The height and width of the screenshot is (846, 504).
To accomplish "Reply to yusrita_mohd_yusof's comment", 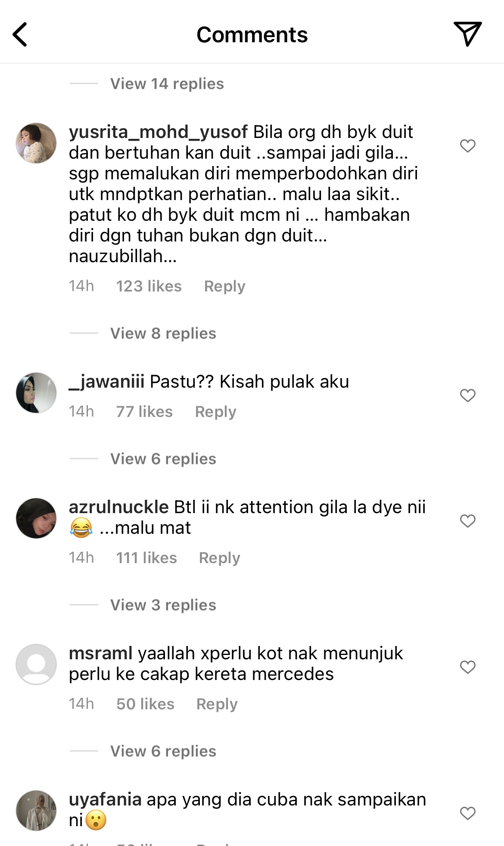I will (x=224, y=286).
